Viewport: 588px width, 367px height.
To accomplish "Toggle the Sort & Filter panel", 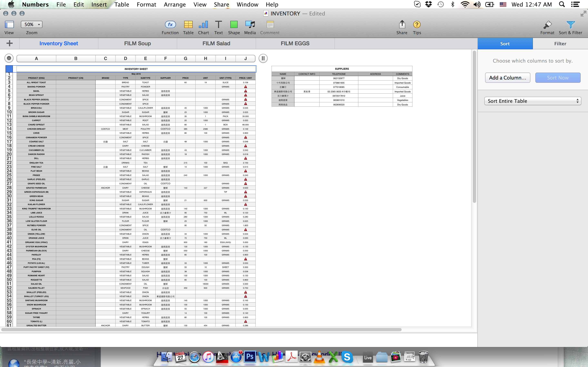I will pos(570,24).
